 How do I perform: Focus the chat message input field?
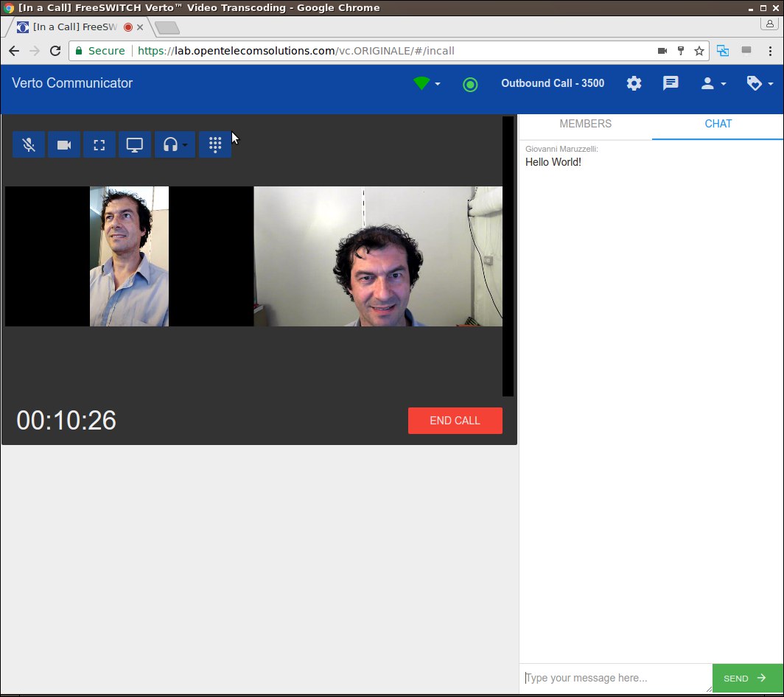(x=615, y=678)
